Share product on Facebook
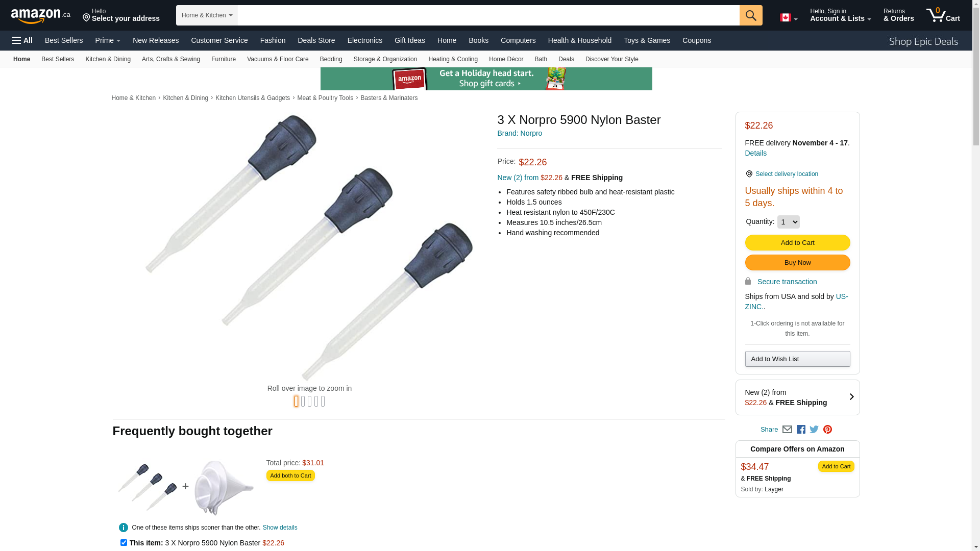This screenshot has width=980, height=551. pyautogui.click(x=801, y=430)
